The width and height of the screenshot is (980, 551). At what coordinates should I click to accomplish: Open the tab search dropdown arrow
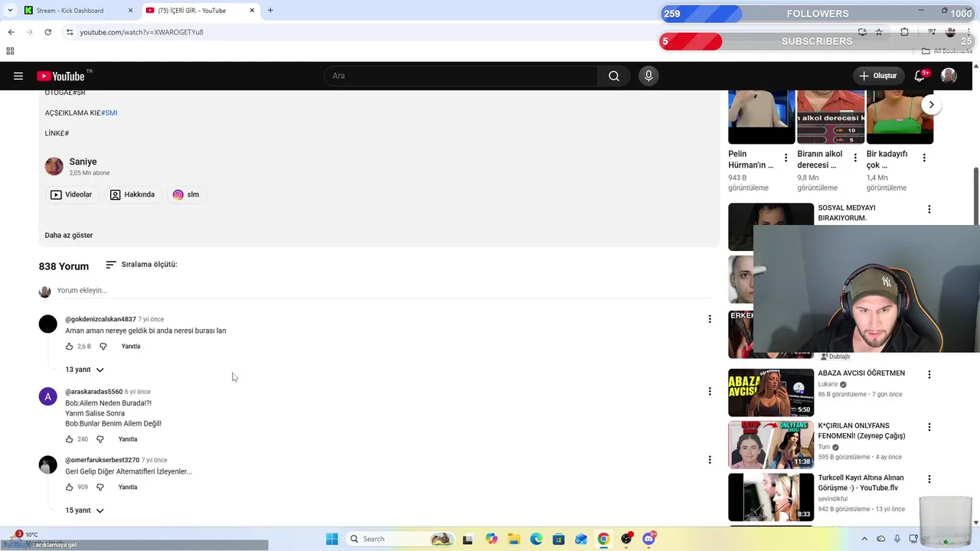[x=9, y=11]
